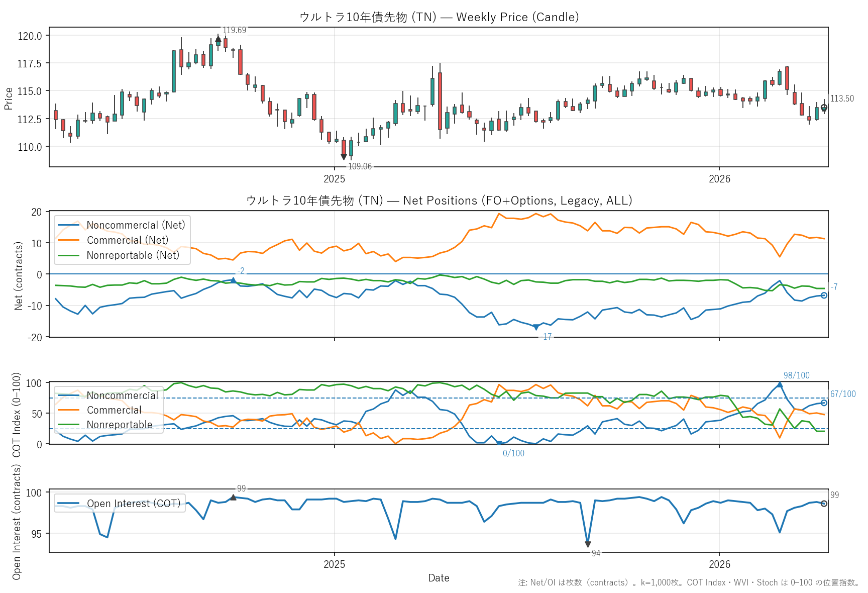Select the COT Index peak marker labeled 98/100

780,384
